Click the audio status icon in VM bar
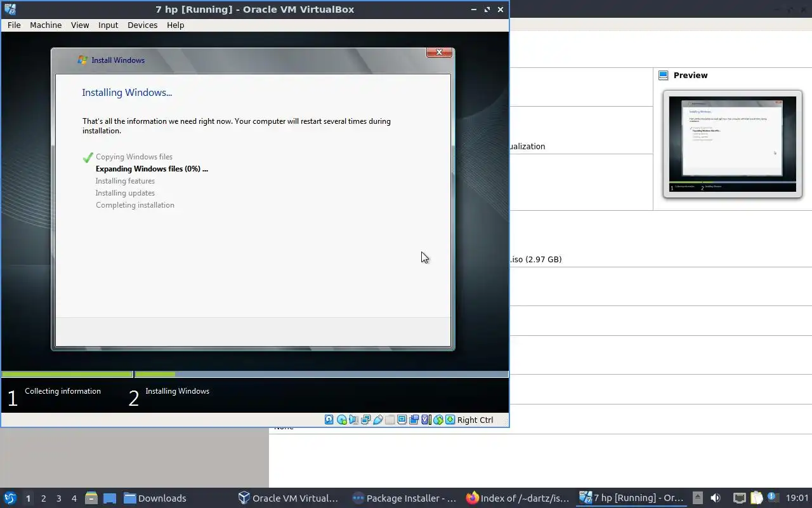Image resolution: width=812 pixels, height=508 pixels. (353, 420)
